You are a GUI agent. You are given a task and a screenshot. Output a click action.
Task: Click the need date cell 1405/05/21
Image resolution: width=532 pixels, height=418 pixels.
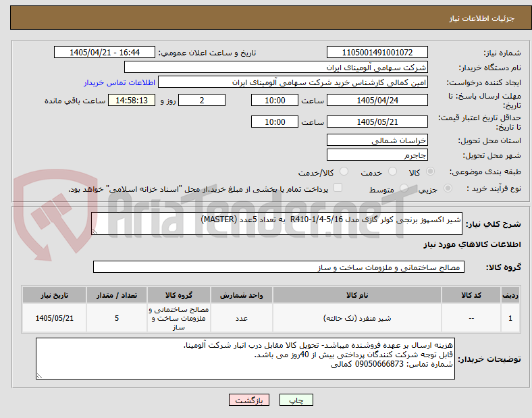pyautogui.click(x=54, y=318)
